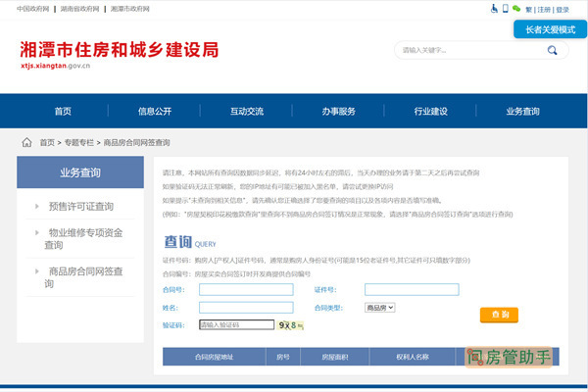This screenshot has width=588, height=392.
Task: Click the home icon in breadcrumb
Action: (x=26, y=142)
